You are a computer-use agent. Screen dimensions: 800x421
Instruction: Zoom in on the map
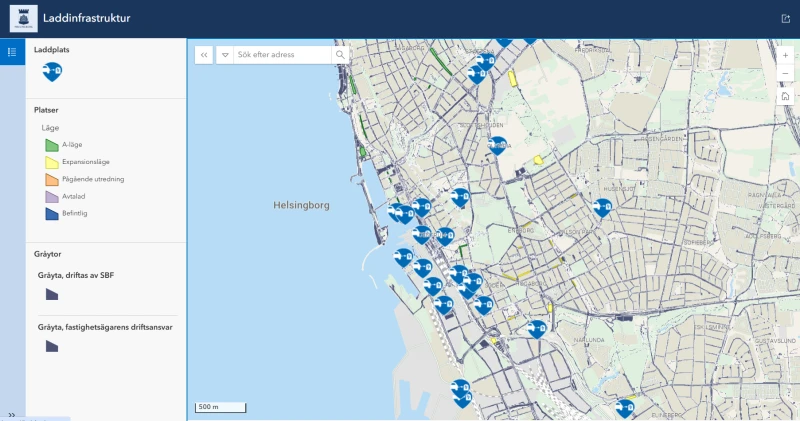(786, 56)
